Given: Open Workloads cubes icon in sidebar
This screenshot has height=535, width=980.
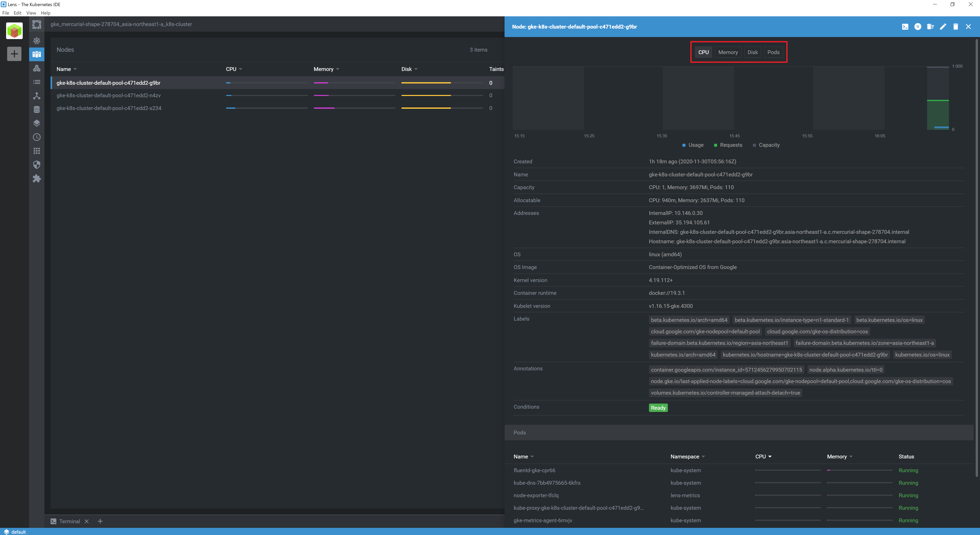Looking at the screenshot, I should click(x=37, y=68).
